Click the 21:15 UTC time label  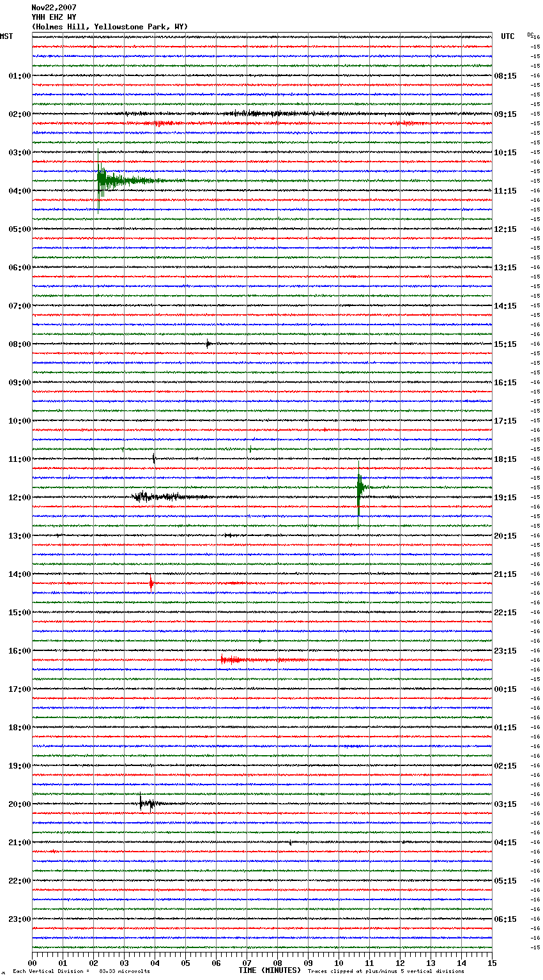click(x=505, y=574)
